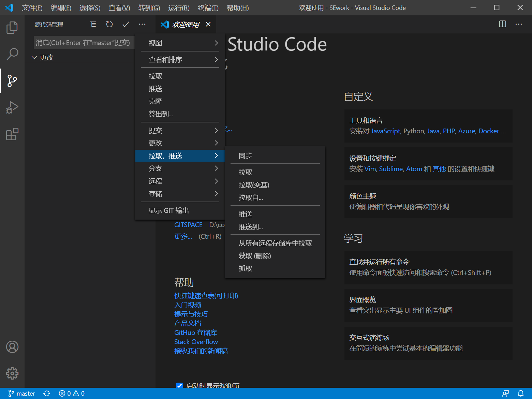
Task: Choose 拉取(变基) in the submenu
Action: point(254,185)
